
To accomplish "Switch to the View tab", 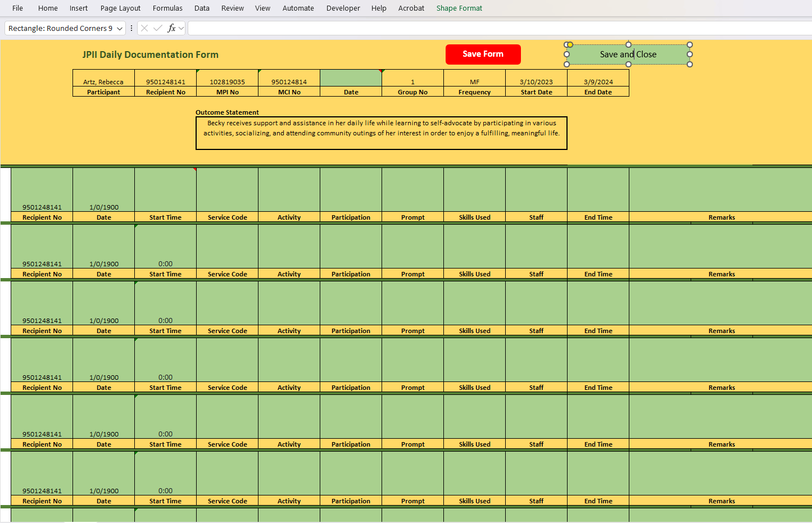I will [262, 8].
